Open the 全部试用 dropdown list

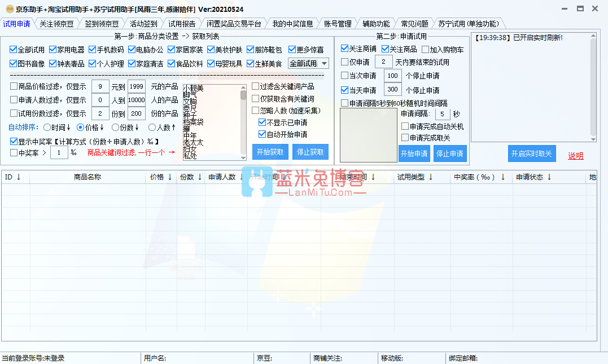(x=309, y=63)
